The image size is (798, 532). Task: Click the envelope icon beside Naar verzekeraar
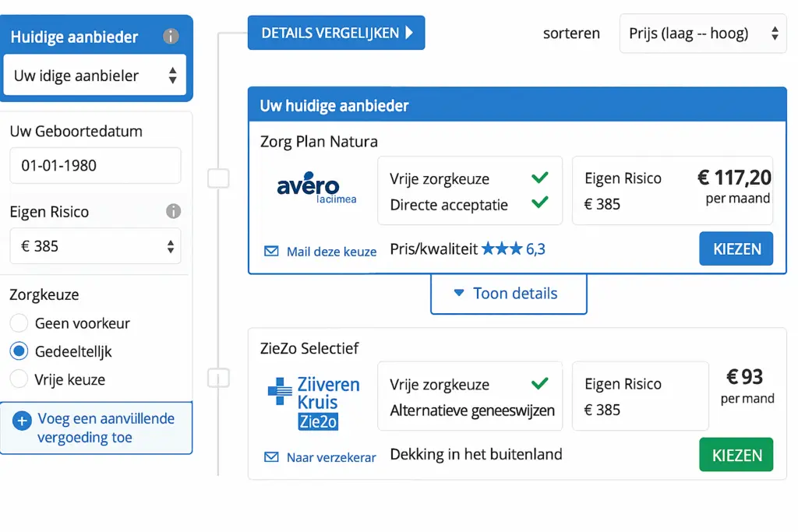coord(270,458)
